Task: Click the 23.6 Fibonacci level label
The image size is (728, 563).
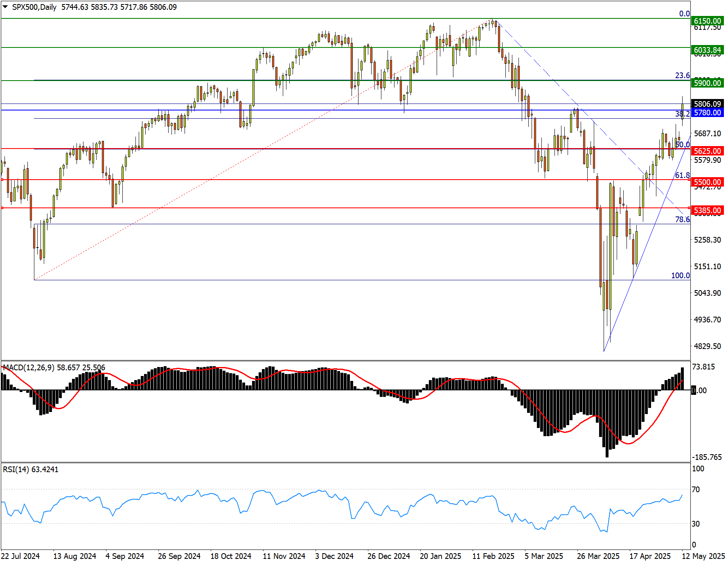Action: click(682, 75)
